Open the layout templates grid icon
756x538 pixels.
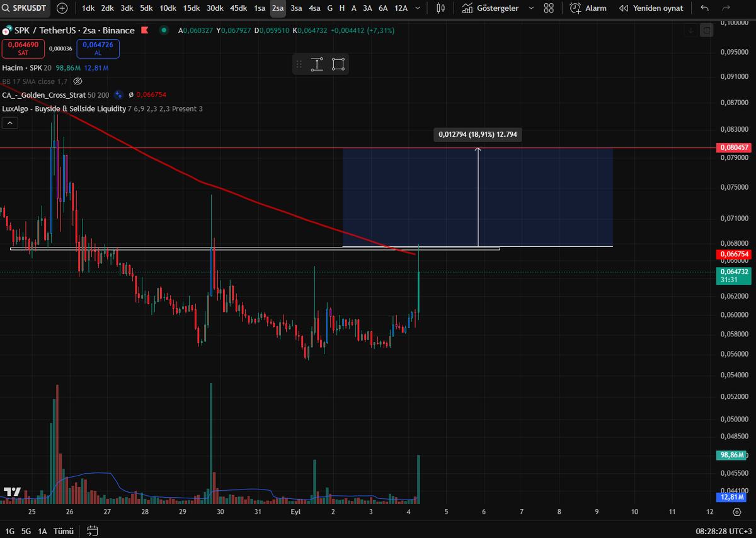click(x=549, y=8)
